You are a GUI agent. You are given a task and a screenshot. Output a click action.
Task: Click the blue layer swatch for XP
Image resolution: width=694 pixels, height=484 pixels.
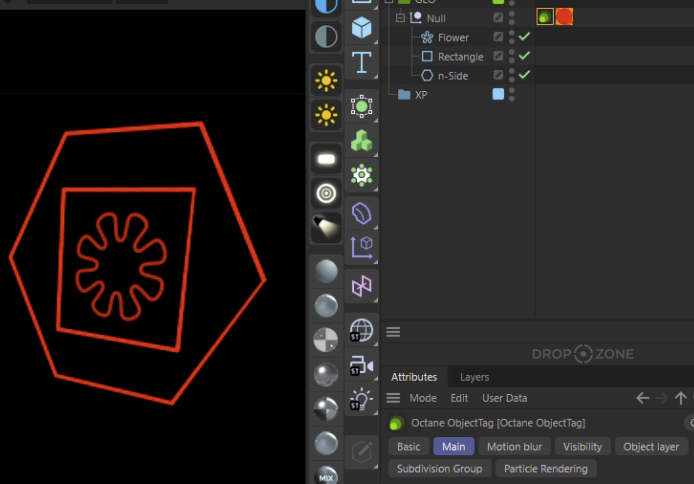click(498, 94)
